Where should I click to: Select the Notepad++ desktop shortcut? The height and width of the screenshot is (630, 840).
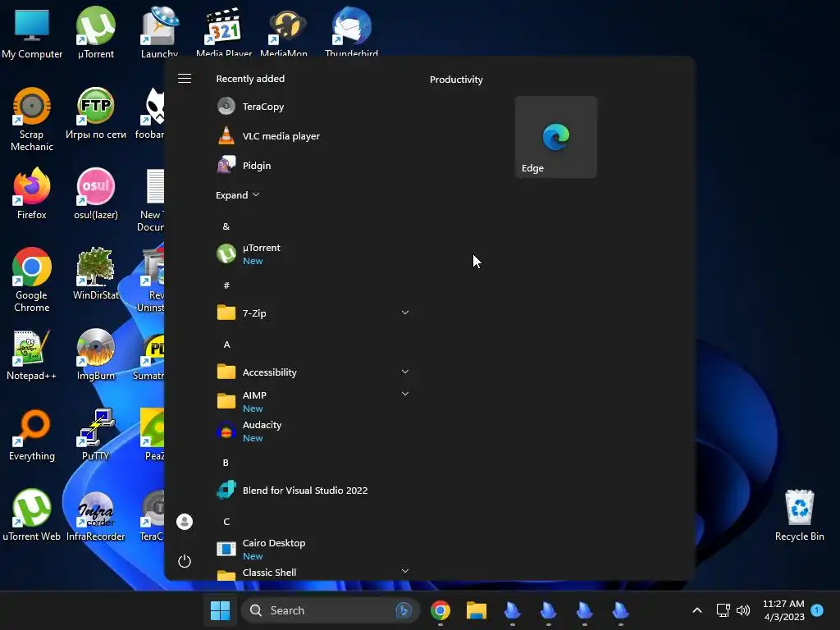(32, 354)
